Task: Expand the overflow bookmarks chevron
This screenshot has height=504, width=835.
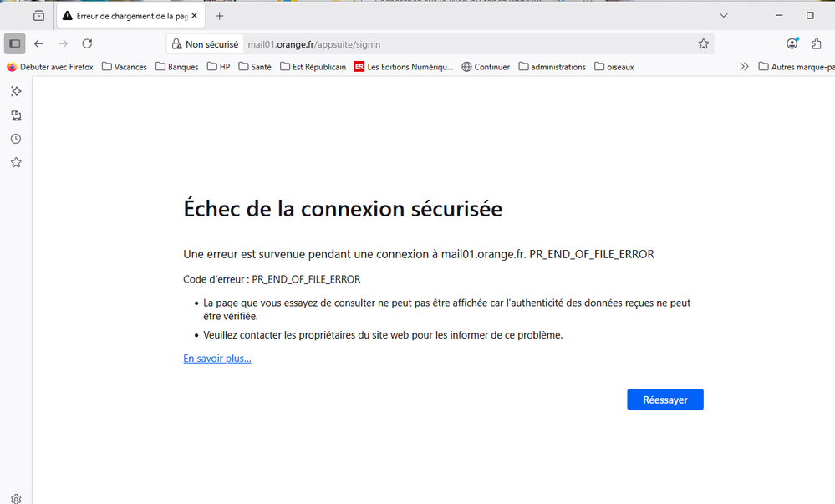Action: 744,66
